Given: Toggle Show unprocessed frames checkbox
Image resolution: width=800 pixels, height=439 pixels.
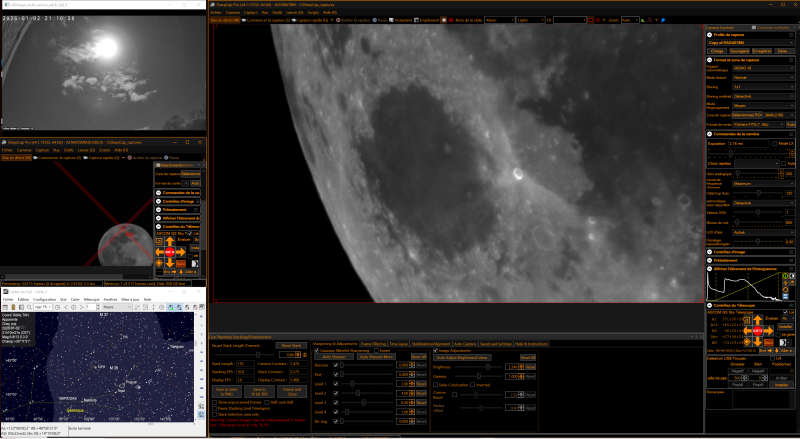Looking at the screenshot, I should click(214, 402).
